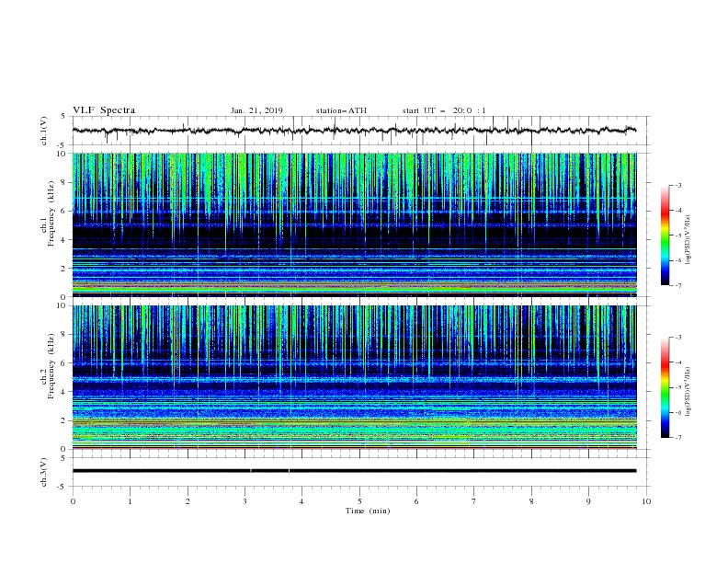Click the ch.1(V) waveform trace
Screen dimensions: 728x563
pyautogui.click(x=354, y=131)
